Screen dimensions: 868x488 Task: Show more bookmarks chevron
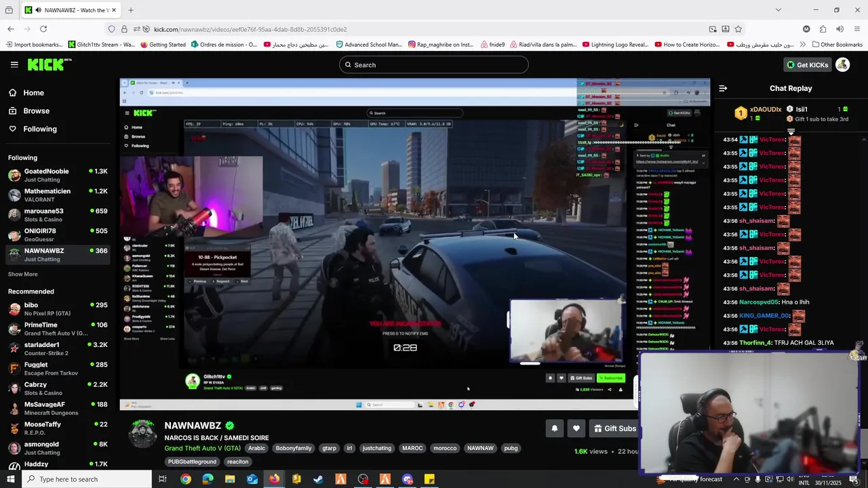coord(803,45)
